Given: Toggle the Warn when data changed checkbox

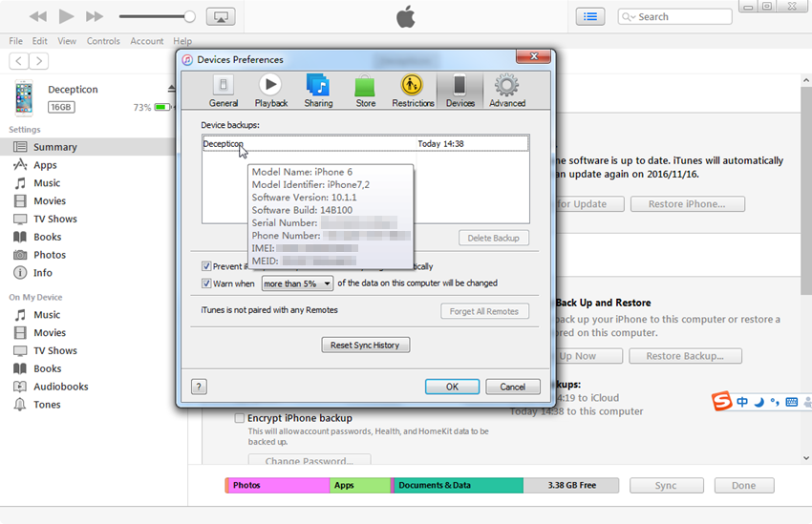Looking at the screenshot, I should point(206,283).
